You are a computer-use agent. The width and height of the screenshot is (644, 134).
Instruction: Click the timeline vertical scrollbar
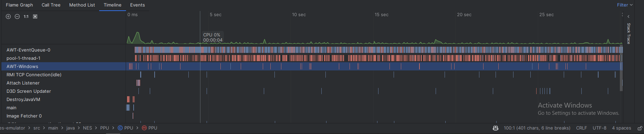click(x=621, y=68)
